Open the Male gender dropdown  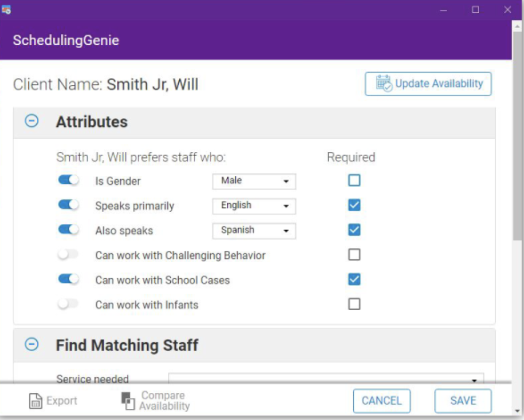[x=254, y=181]
